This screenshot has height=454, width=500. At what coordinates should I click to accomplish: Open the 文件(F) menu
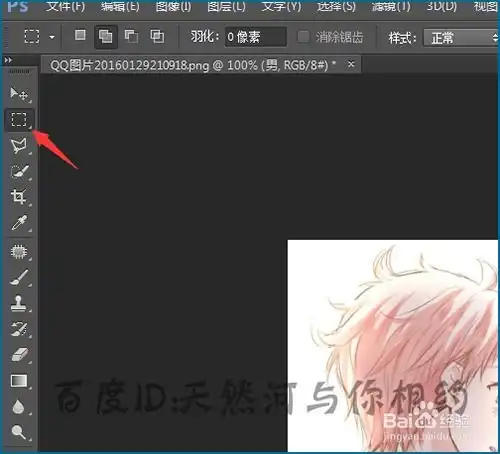coord(65,6)
